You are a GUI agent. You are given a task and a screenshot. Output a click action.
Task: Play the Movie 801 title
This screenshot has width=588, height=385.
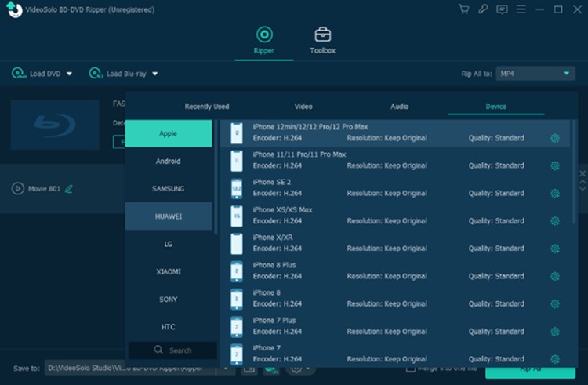click(x=17, y=188)
